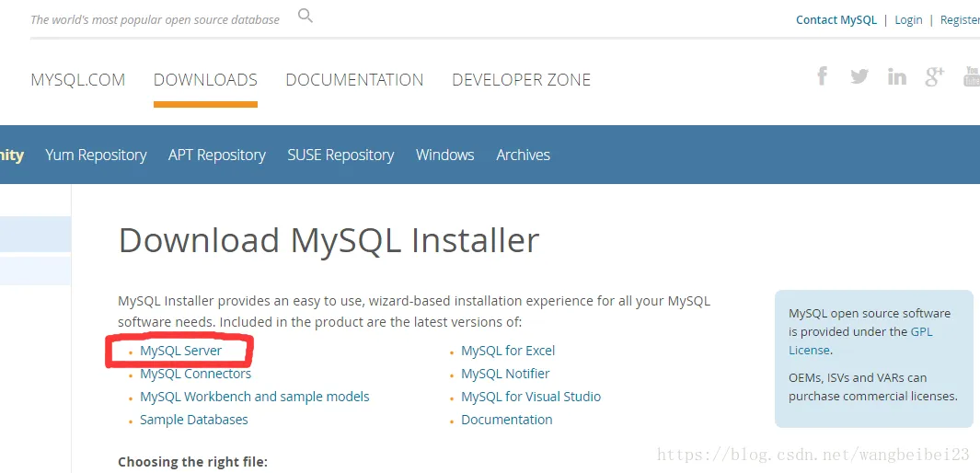980x473 pixels.
Task: Click the Login link
Action: 908,20
